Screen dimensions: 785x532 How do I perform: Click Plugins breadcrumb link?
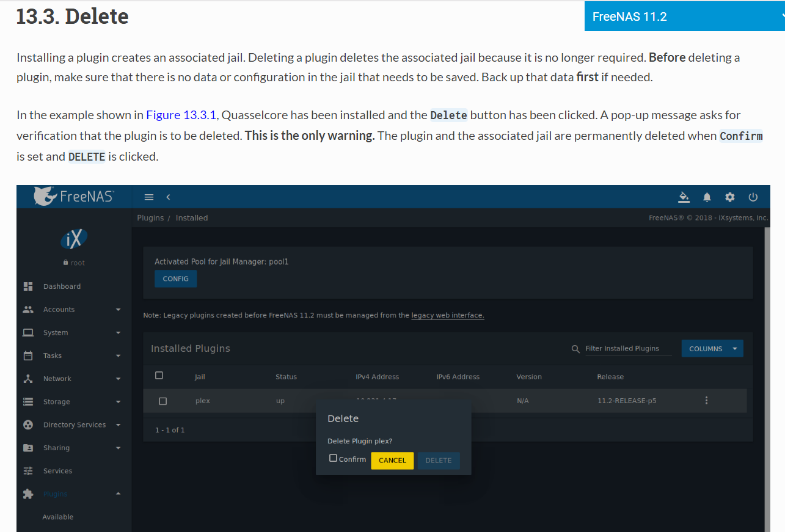click(x=150, y=218)
